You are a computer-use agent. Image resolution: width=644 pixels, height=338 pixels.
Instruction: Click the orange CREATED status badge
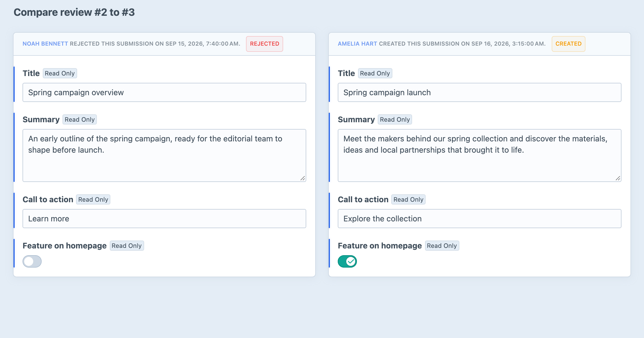point(569,44)
